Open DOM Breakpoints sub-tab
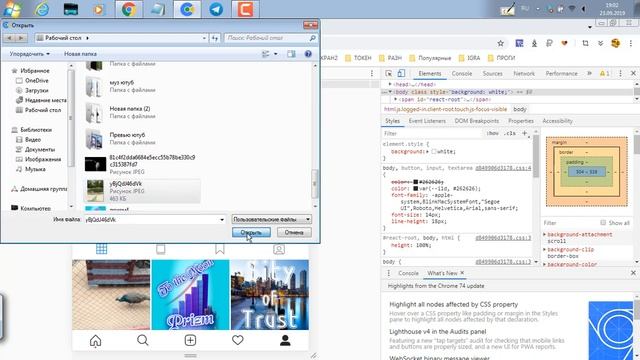The image size is (640, 360). 477,121
